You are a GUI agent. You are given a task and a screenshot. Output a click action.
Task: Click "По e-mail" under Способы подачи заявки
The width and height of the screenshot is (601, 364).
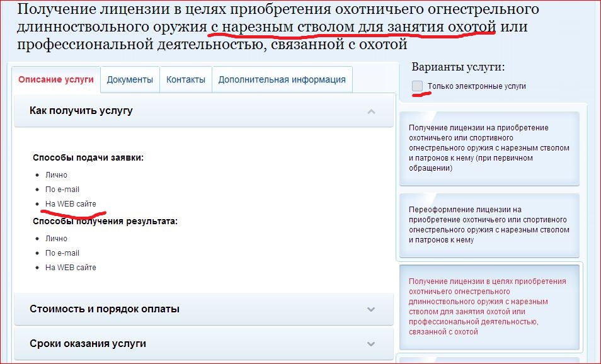point(62,190)
